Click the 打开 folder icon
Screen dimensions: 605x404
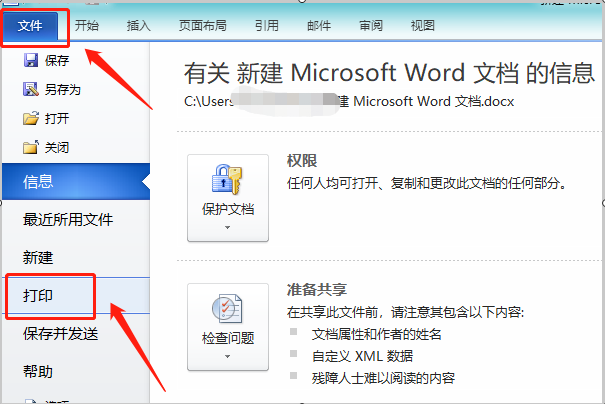point(31,118)
